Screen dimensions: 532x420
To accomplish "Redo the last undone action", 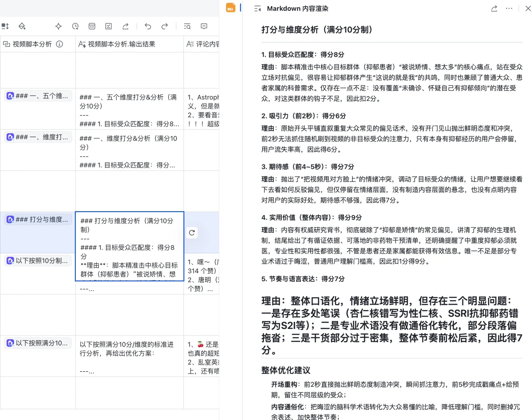I will (165, 26).
